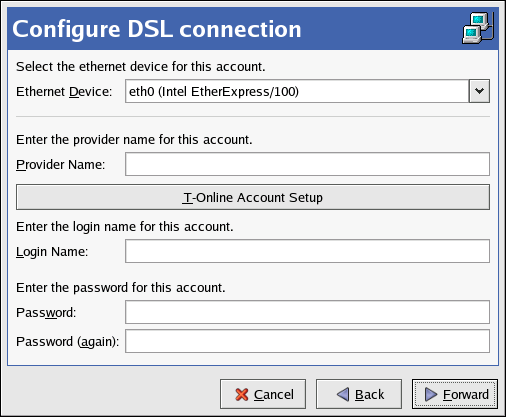Click the Provider Name label
The height and width of the screenshot is (417, 506).
click(x=61, y=165)
